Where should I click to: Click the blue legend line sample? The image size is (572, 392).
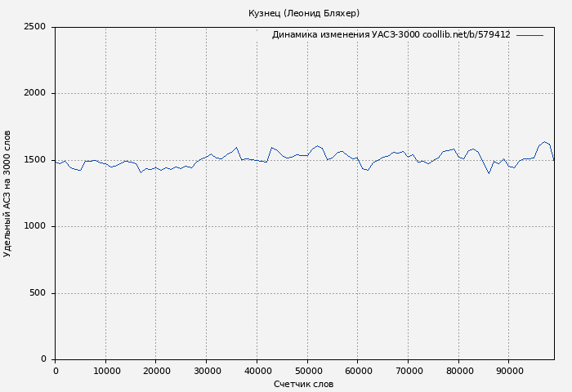(530, 35)
